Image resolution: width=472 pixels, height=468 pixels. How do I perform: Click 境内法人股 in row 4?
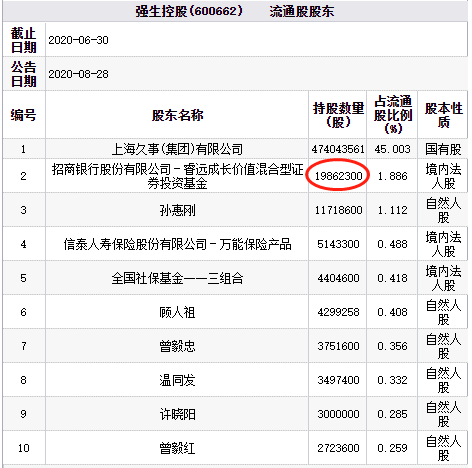point(443,244)
